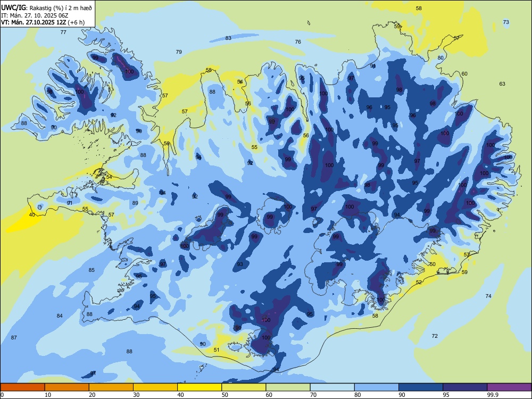Click the map value '40' in the yellow area
Image resolution: width=532 pixels, height=399 pixels.
pyautogui.click(x=32, y=215)
